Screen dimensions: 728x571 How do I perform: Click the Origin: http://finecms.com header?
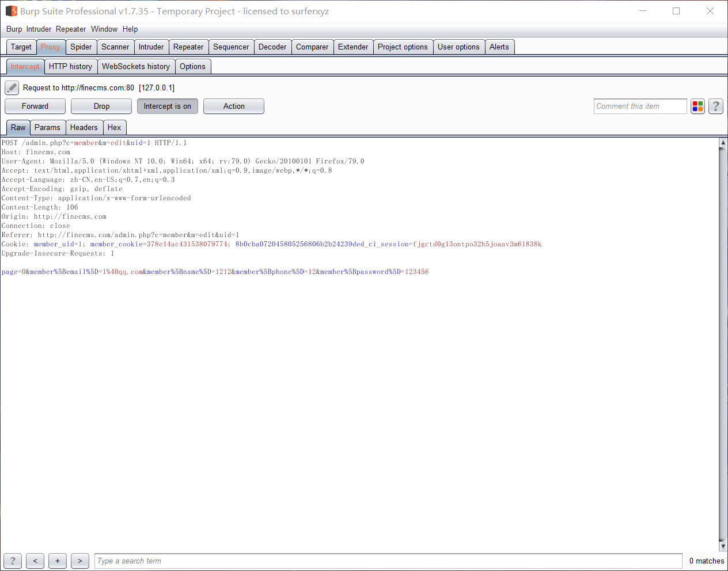(54, 216)
